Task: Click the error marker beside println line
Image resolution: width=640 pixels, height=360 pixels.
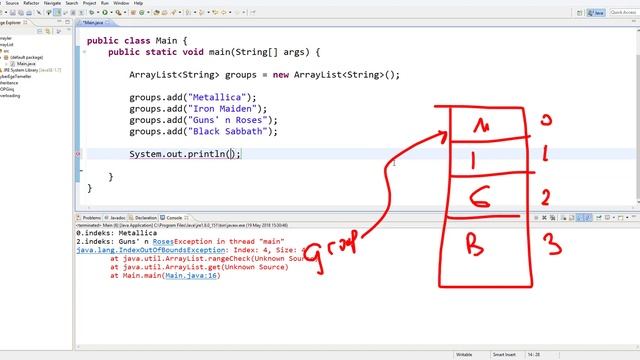Action: (78, 154)
